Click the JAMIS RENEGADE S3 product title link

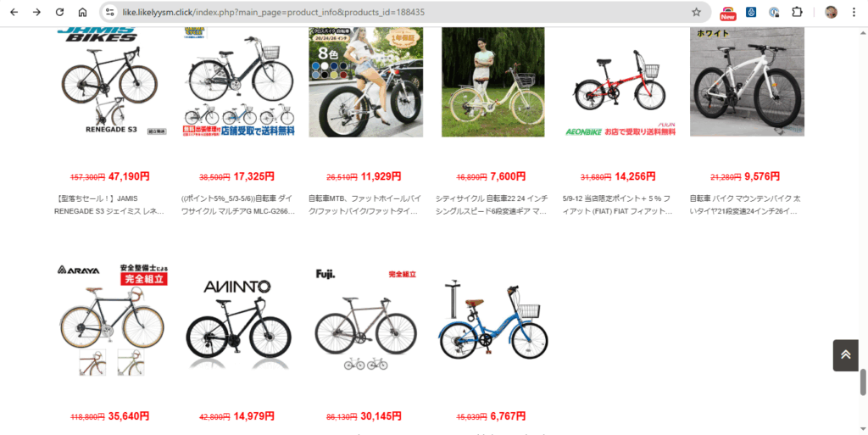[110, 204]
